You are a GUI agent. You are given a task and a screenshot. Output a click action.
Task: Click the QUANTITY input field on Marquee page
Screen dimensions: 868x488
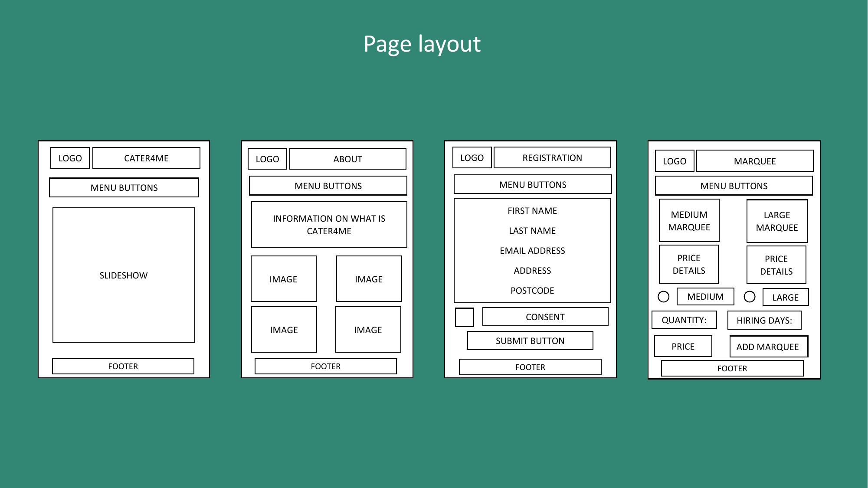[688, 321]
